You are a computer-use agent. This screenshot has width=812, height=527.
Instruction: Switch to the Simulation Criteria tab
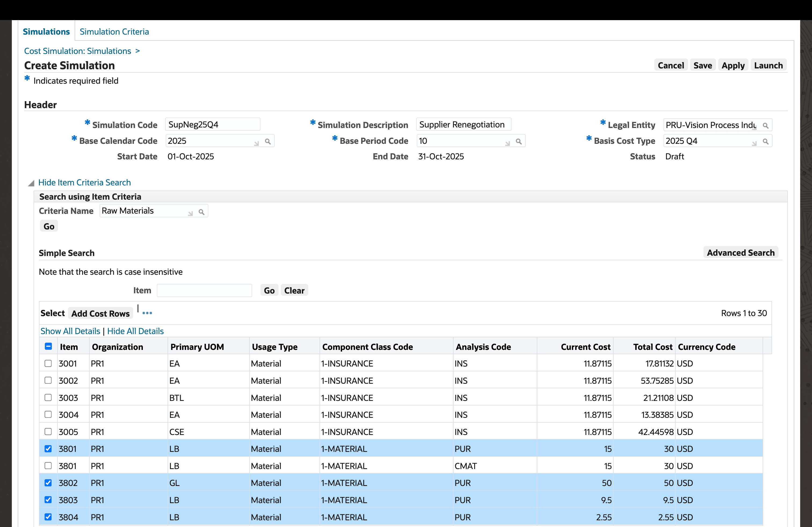(114, 31)
